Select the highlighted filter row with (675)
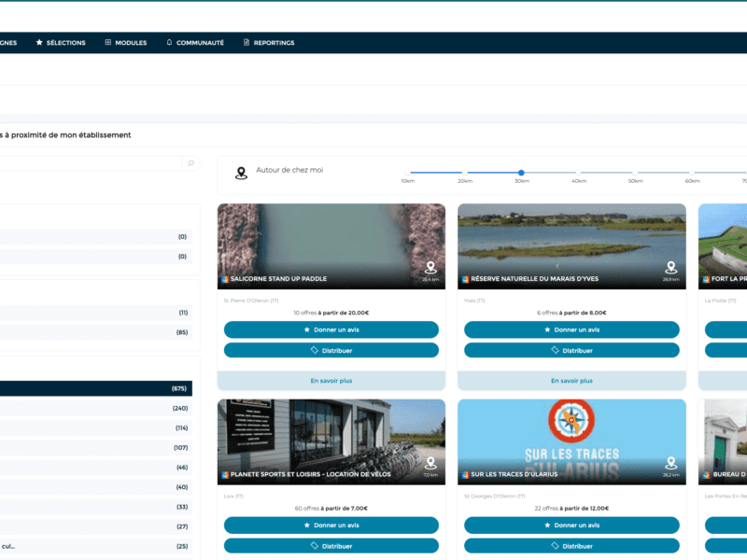Image resolution: width=747 pixels, height=560 pixels. [x=96, y=388]
